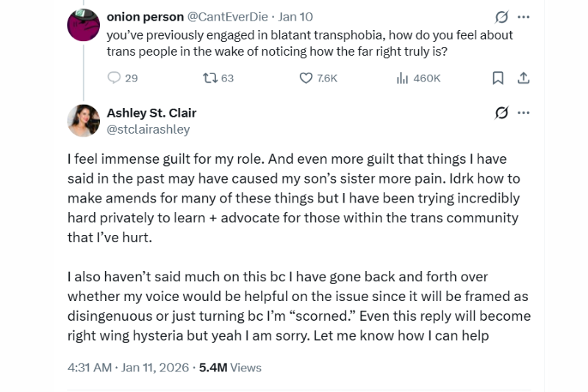Share onion person's tweet via upload icon
The image size is (588, 392).
524,78
